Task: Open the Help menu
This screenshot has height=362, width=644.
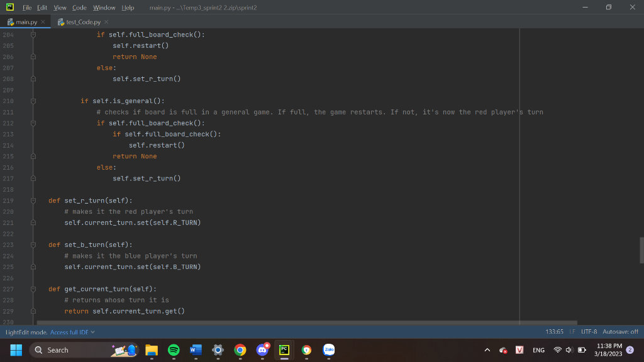Action: click(x=128, y=8)
